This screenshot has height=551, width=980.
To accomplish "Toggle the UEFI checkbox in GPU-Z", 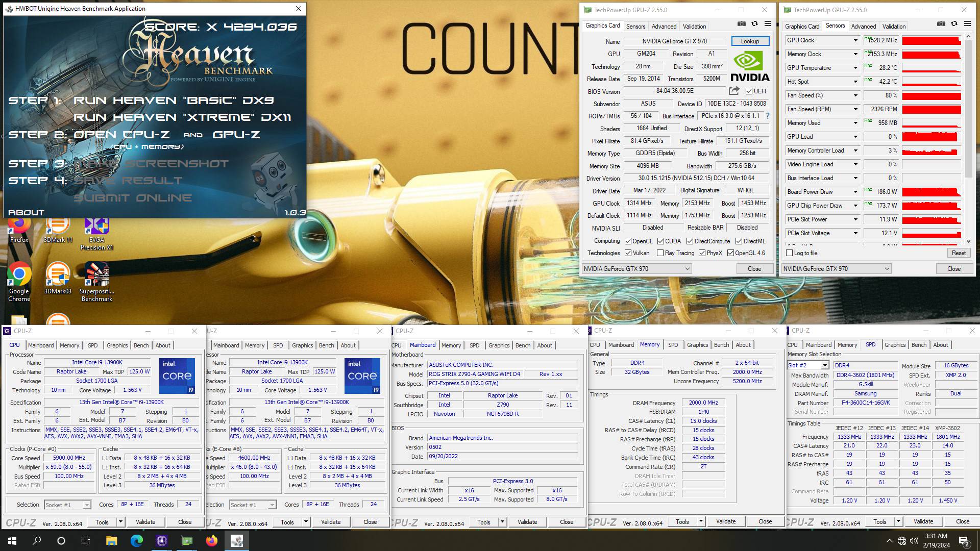I will pyautogui.click(x=749, y=91).
